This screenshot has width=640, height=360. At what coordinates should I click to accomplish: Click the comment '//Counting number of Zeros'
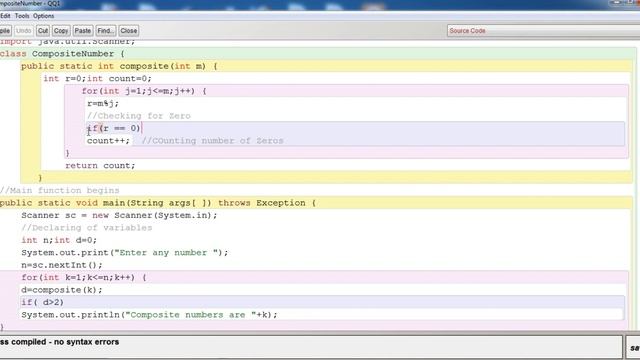tap(212, 141)
